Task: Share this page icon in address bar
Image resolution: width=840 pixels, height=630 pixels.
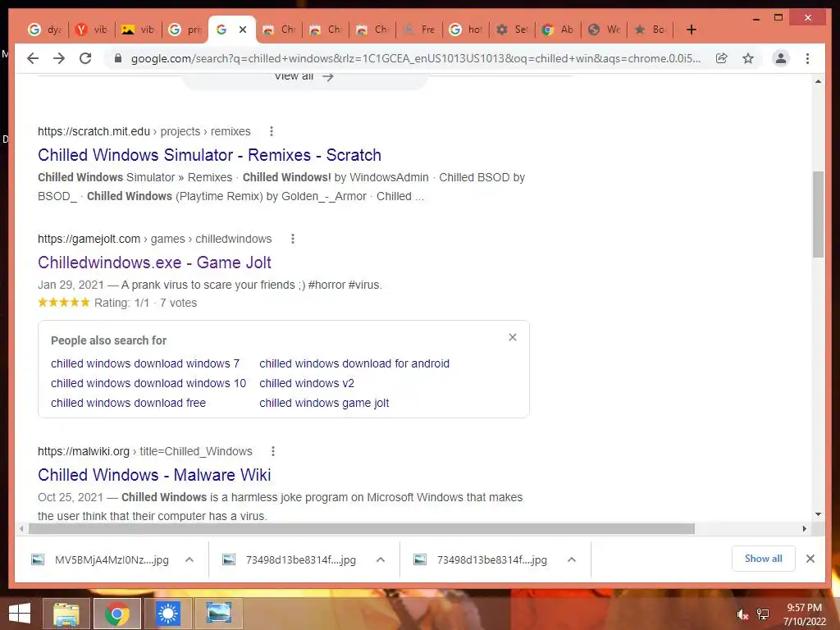Action: tap(722, 58)
